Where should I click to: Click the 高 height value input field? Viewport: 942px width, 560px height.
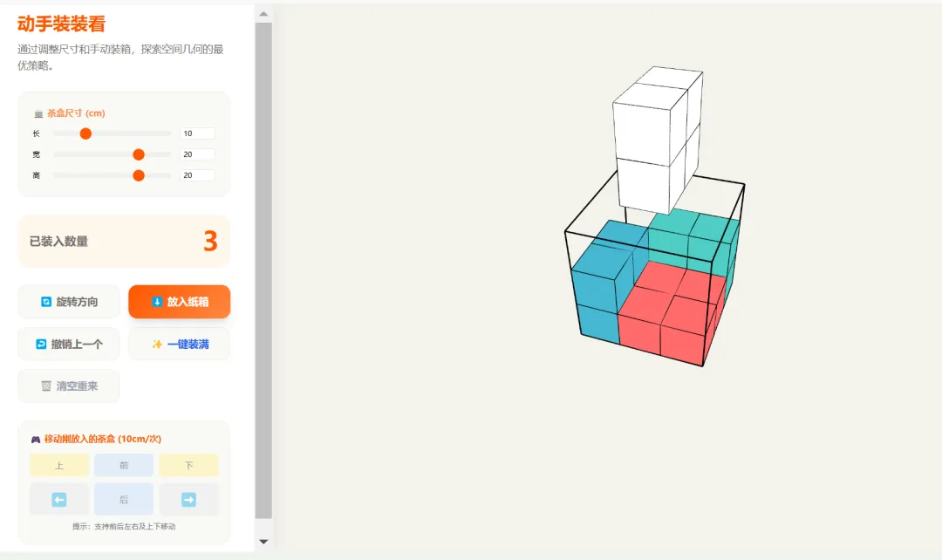click(197, 175)
